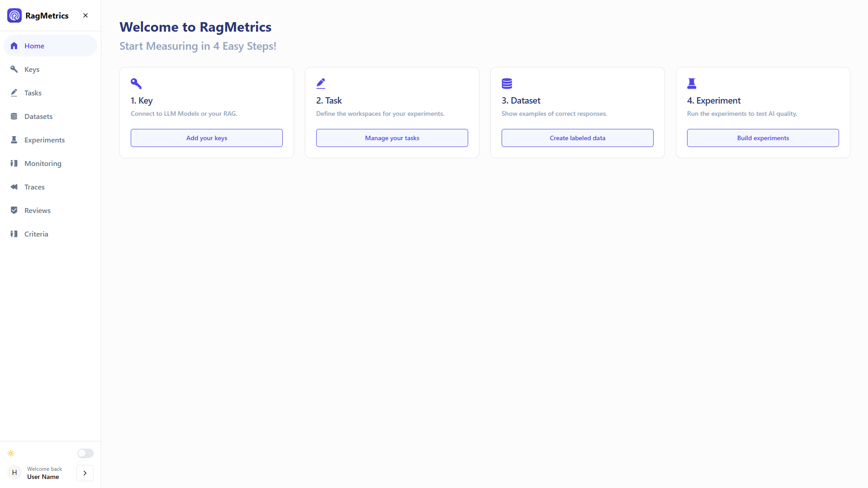This screenshot has width=868, height=488.
Task: Click the Add your keys button
Action: (x=206, y=137)
